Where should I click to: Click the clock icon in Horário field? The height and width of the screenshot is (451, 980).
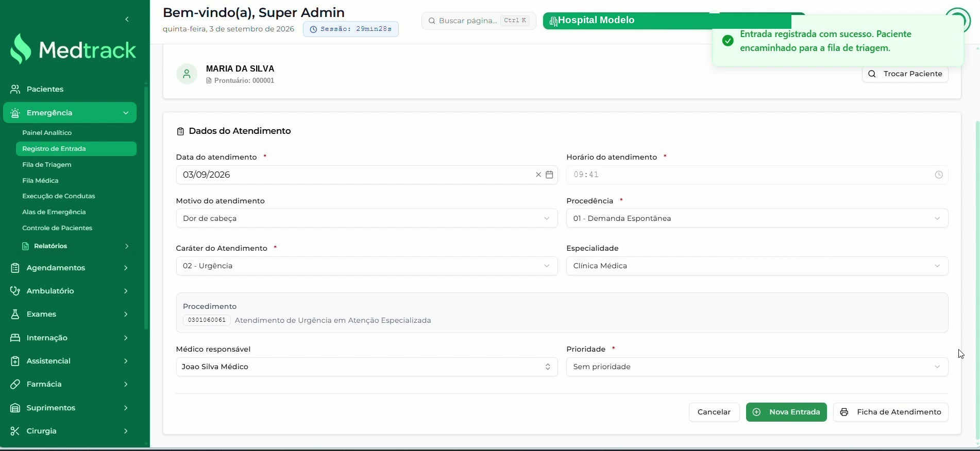coord(939,175)
